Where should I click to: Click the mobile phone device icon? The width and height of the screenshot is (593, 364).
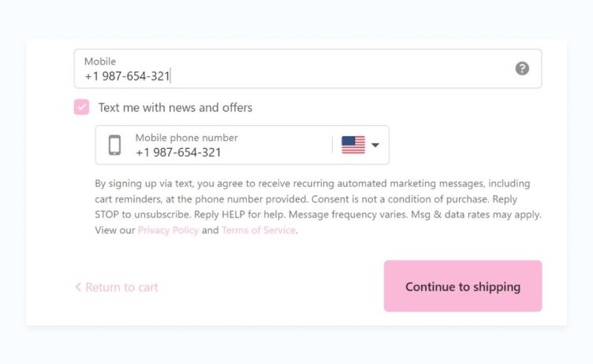click(114, 145)
